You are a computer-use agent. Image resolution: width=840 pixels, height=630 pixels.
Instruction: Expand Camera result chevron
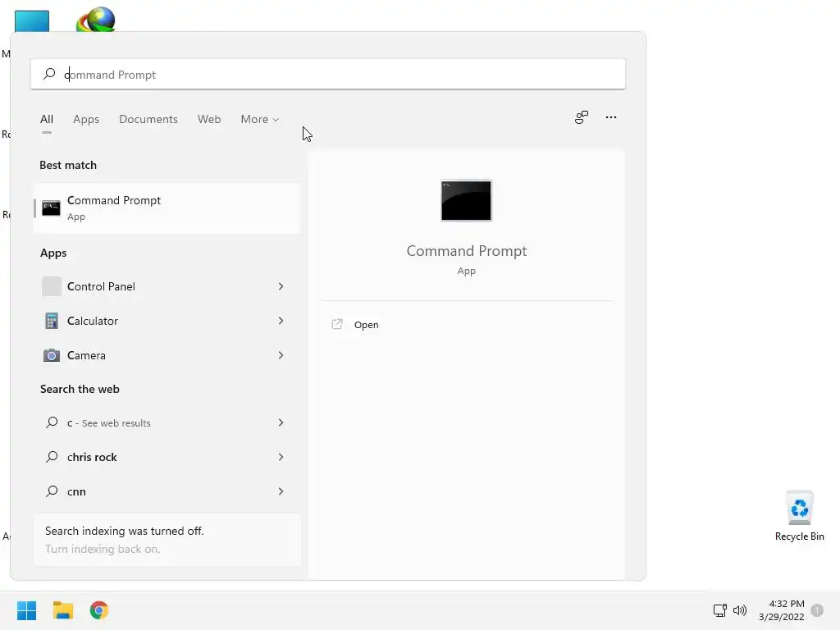tap(281, 354)
